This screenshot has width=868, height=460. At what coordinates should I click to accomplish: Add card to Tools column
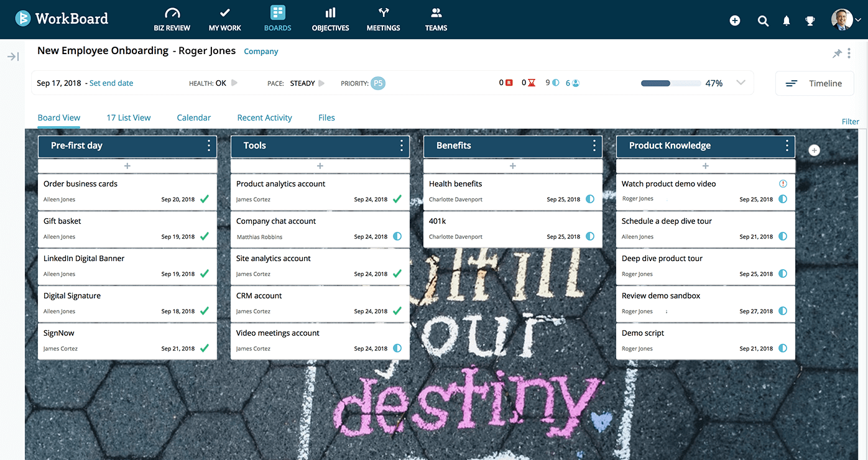[320, 166]
